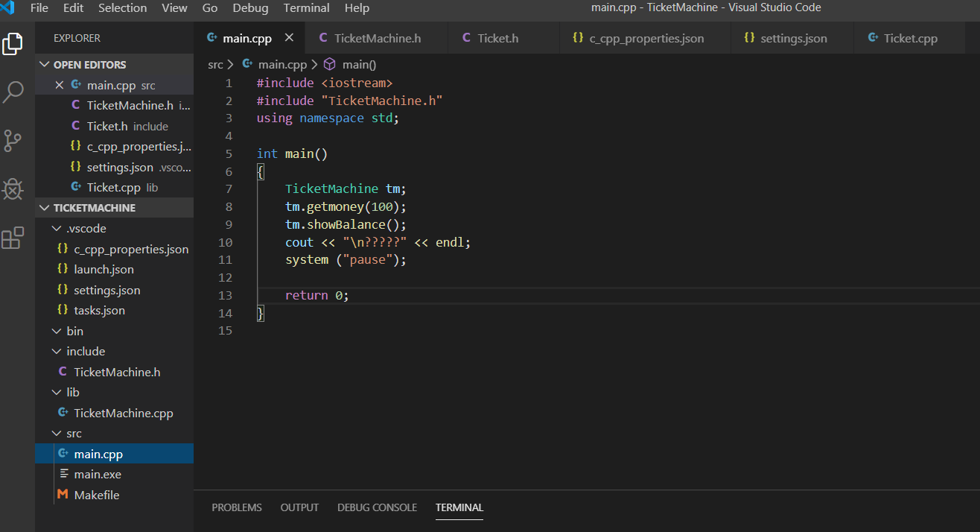Open the Extensions view in activity bar

(13, 238)
